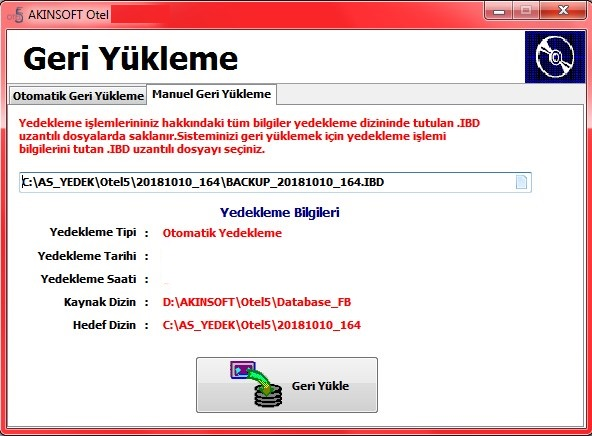Click the Yedekleme Tipi label
592x436 pixels.
click(x=93, y=232)
